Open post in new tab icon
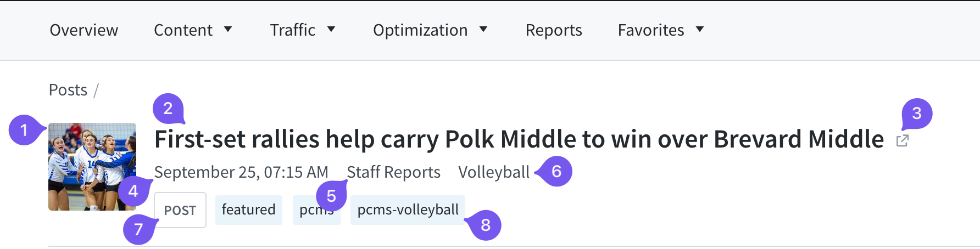980x249 pixels. coord(902,141)
